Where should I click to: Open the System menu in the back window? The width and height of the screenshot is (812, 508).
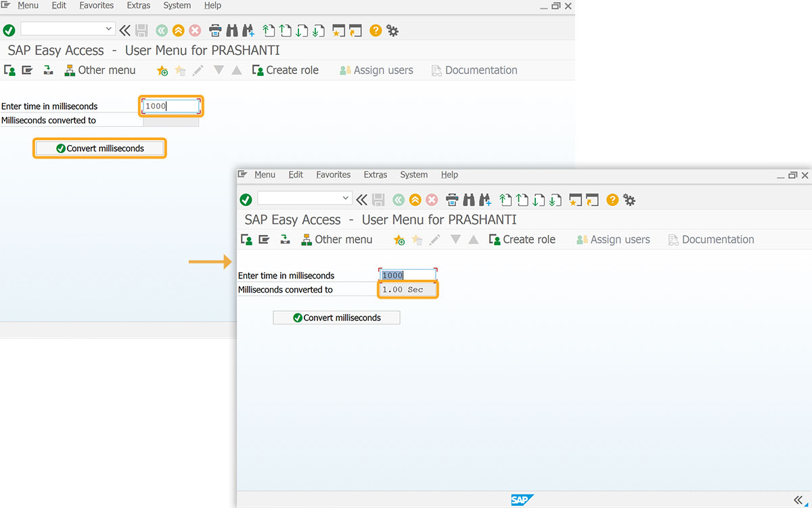pyautogui.click(x=177, y=5)
